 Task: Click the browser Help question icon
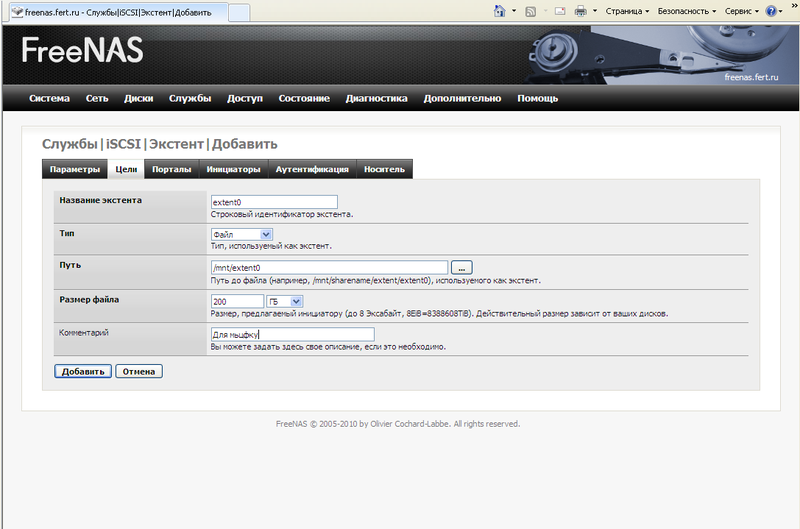[x=771, y=11]
